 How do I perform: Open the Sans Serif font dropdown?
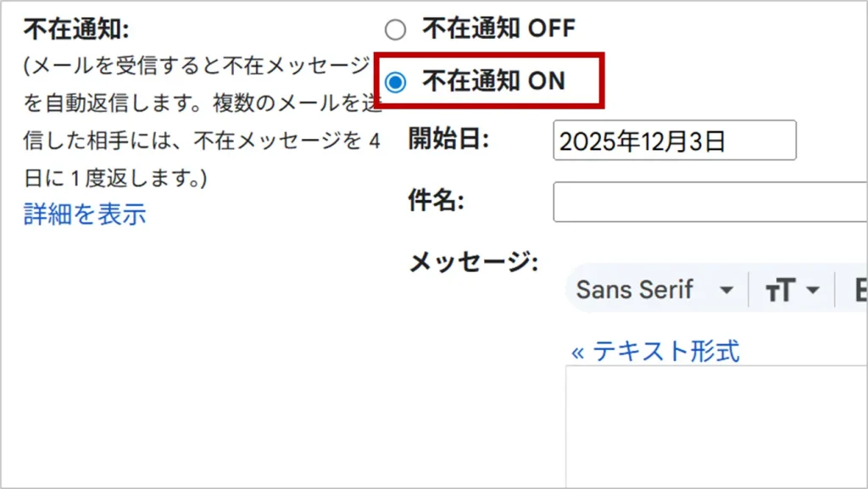[635, 290]
